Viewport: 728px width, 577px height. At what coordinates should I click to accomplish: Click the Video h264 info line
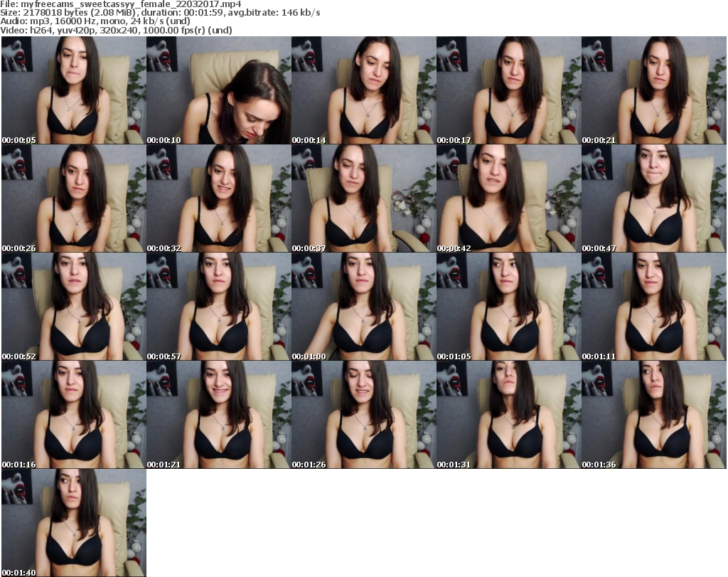click(116, 30)
